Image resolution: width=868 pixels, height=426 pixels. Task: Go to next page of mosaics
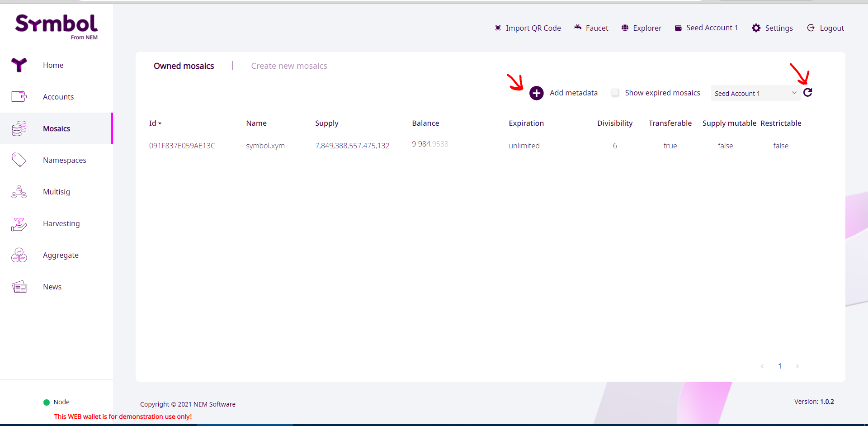point(797,366)
